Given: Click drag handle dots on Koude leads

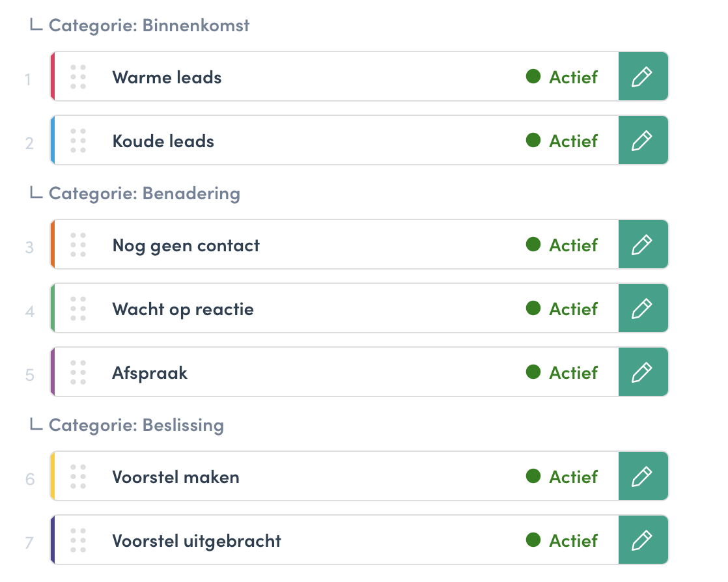Looking at the screenshot, I should coord(78,140).
